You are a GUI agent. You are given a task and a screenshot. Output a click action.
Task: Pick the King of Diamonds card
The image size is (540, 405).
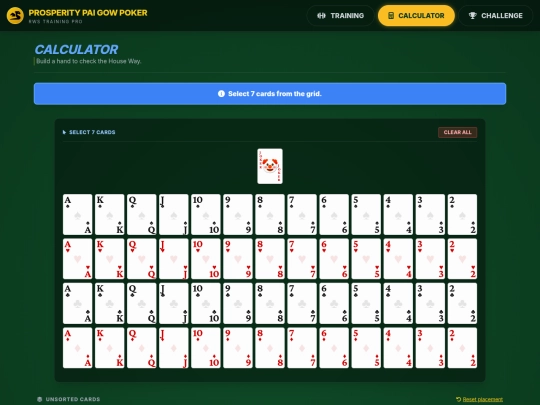pyautogui.click(x=110, y=348)
